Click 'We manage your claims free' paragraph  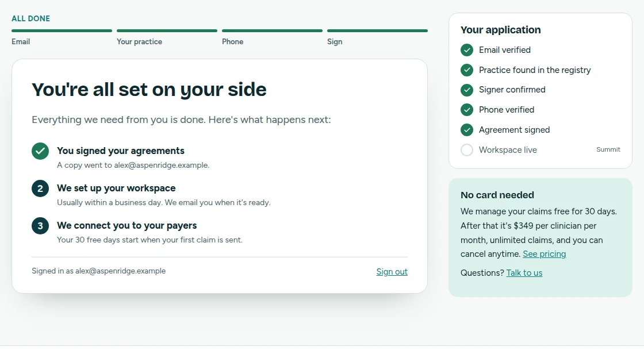point(539,233)
